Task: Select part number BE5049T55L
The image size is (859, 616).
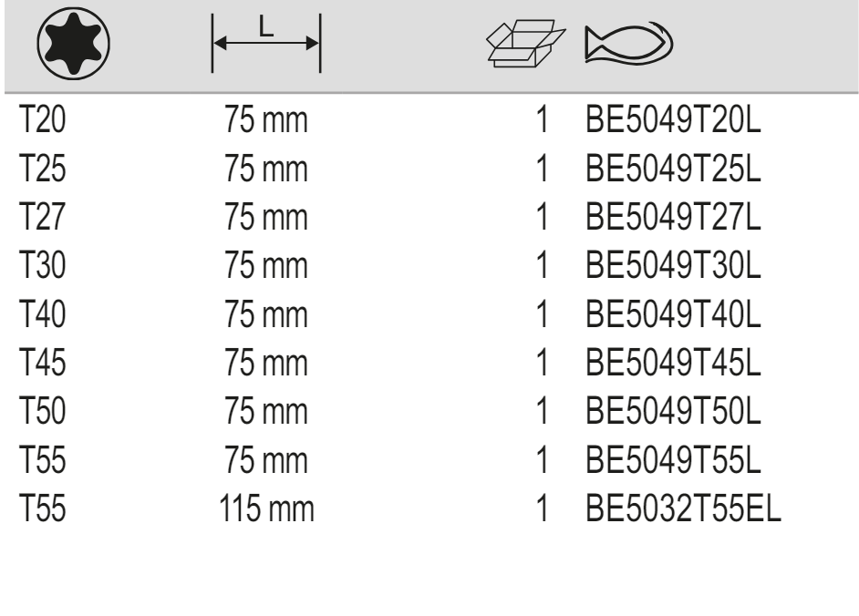Action: [674, 460]
